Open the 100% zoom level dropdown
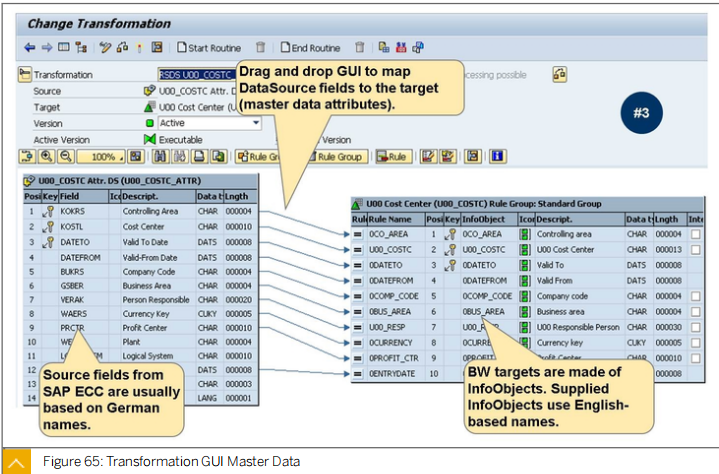This screenshot has width=719, height=474. click(x=101, y=157)
